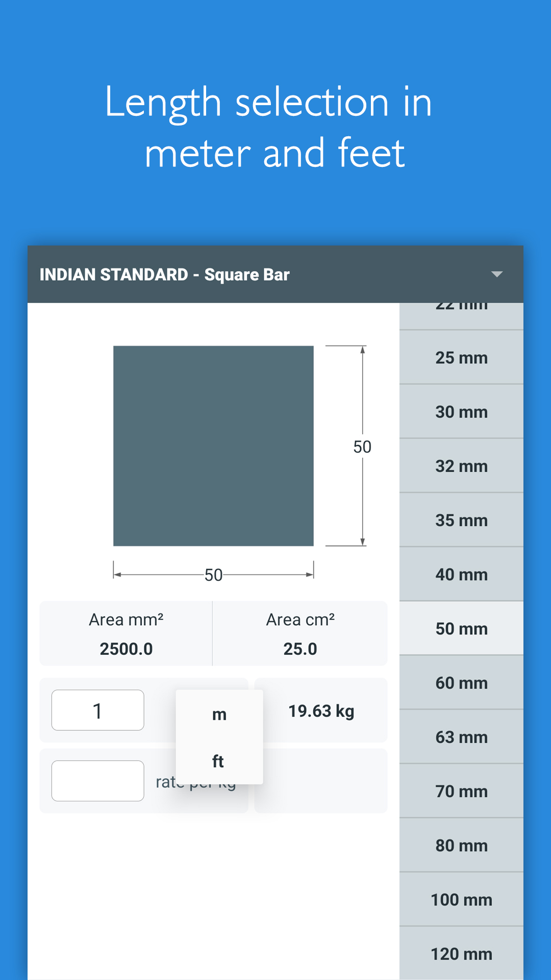Select the 120 mm size

click(461, 953)
